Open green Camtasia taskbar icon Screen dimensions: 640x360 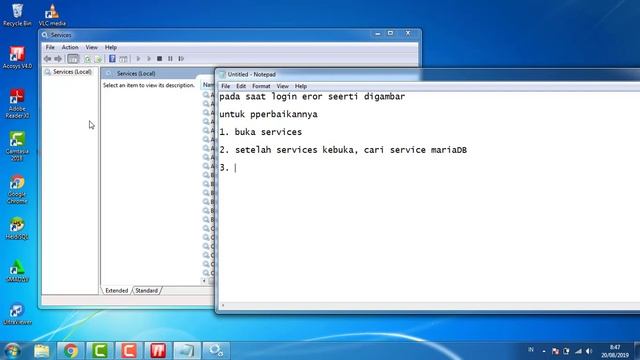click(x=100, y=351)
